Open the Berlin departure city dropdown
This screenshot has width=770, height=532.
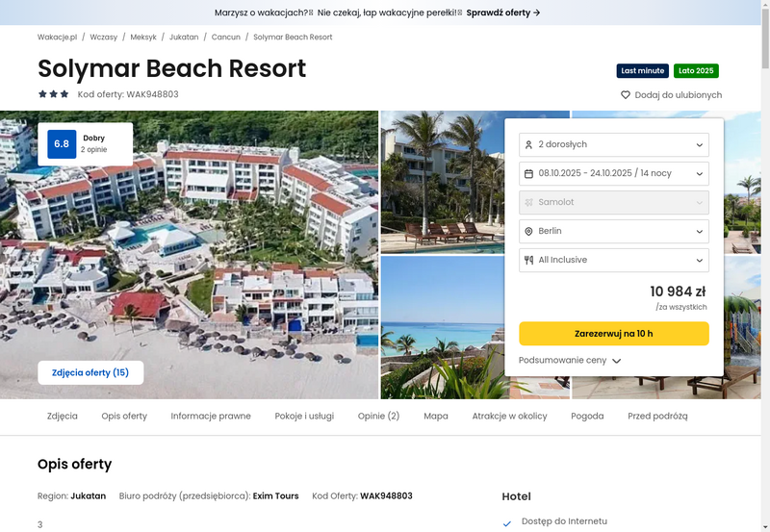[x=614, y=231]
